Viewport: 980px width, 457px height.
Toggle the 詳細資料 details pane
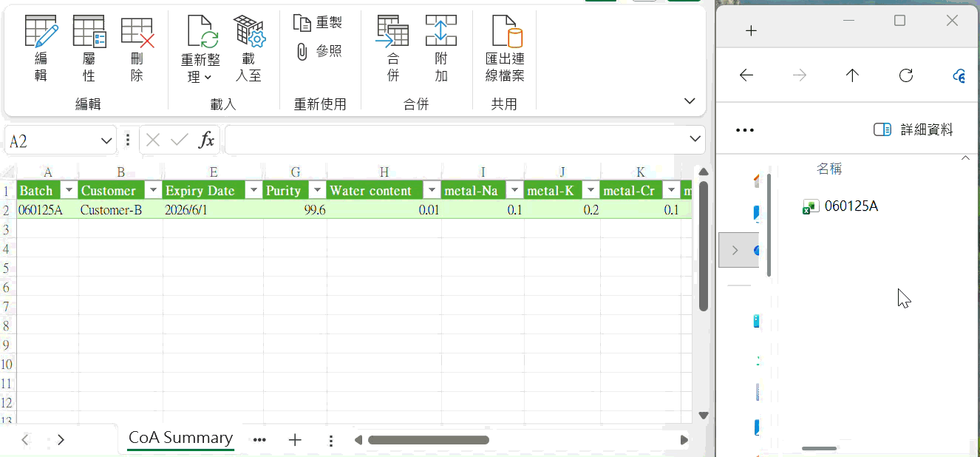(x=913, y=129)
